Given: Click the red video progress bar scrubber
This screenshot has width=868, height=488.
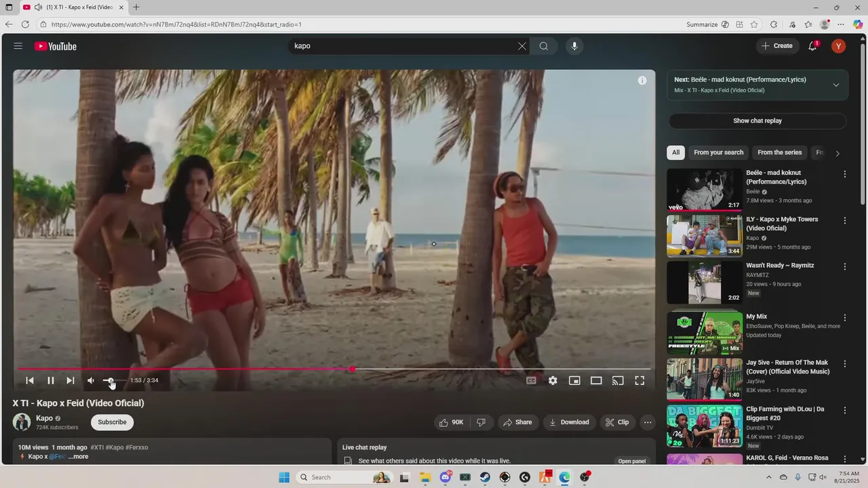Looking at the screenshot, I should 352,369.
